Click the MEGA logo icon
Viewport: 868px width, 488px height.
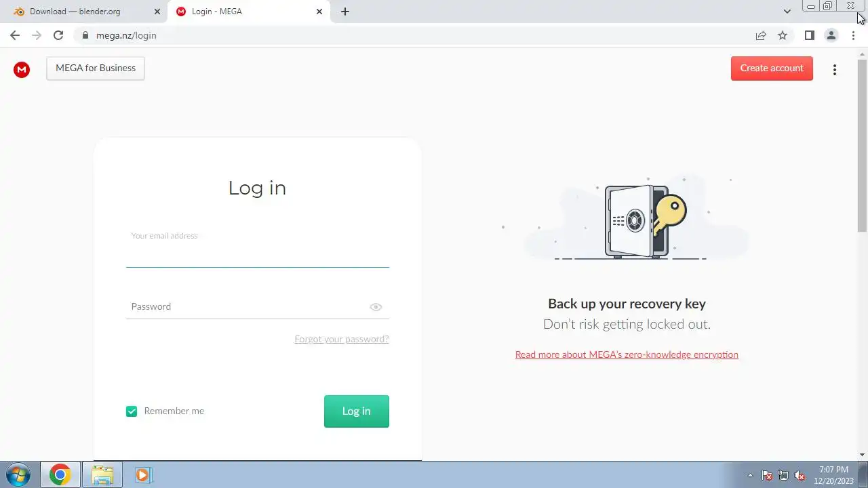(22, 69)
